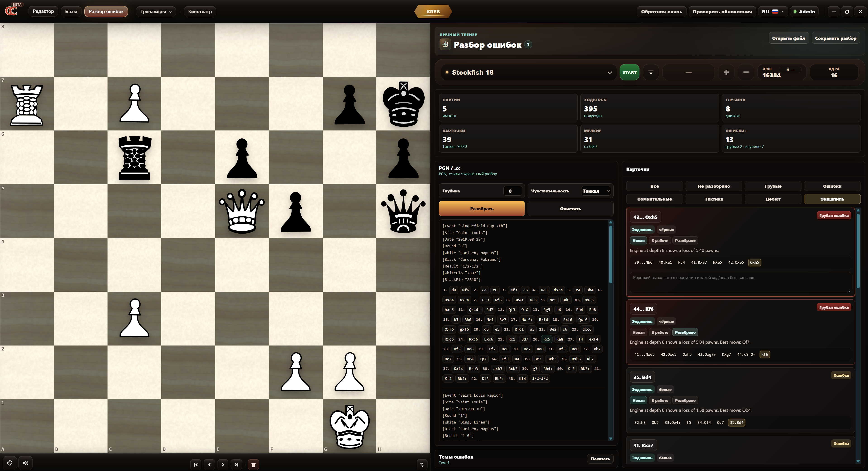
Task: Filter cards by Грубые
Action: click(773, 186)
